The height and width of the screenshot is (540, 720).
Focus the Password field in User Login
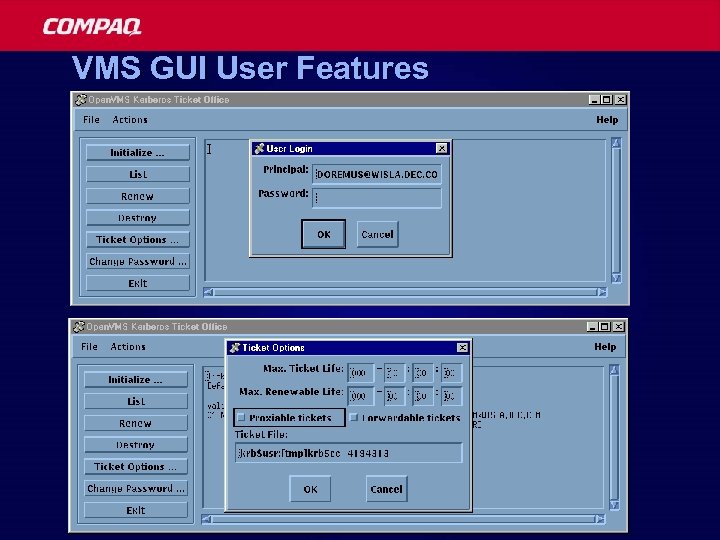point(377,197)
